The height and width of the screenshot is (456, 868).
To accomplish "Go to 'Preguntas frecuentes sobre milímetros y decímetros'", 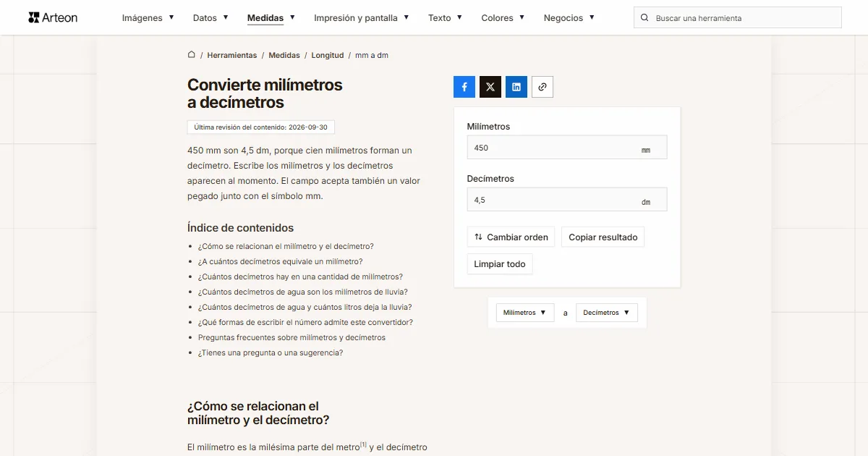I will tap(292, 337).
